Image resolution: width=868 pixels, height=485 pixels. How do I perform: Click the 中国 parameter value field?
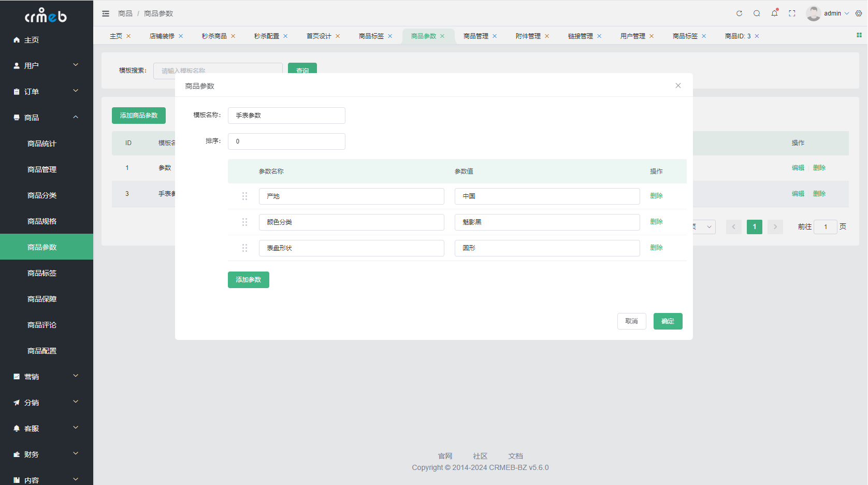tap(547, 196)
